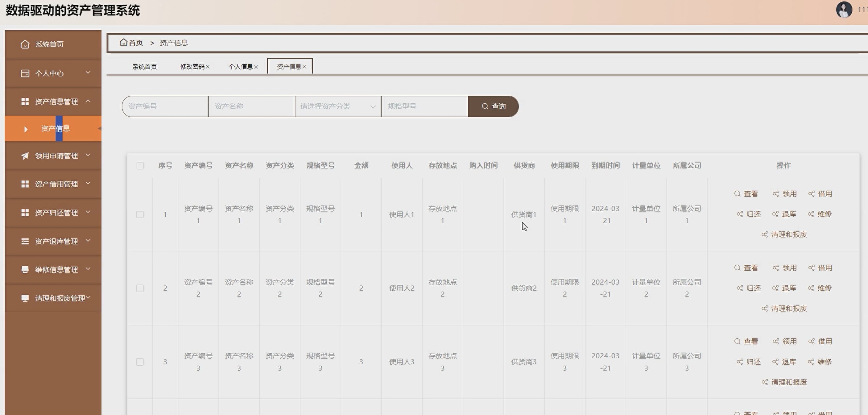
Task: Click the grid icon beside 资产借用管理
Action: point(25,184)
